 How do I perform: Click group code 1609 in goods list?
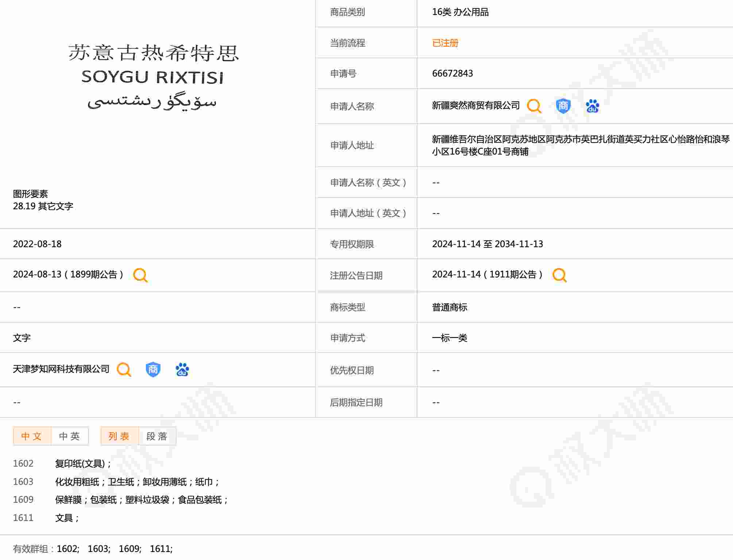click(23, 499)
